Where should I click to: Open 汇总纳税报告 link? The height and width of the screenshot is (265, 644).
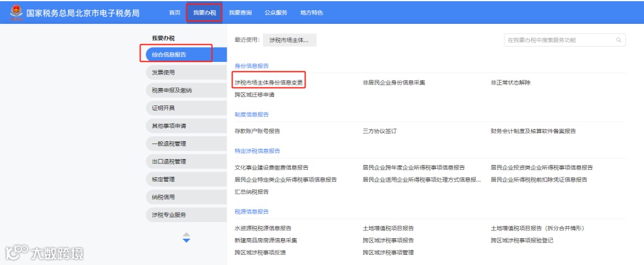click(x=252, y=192)
